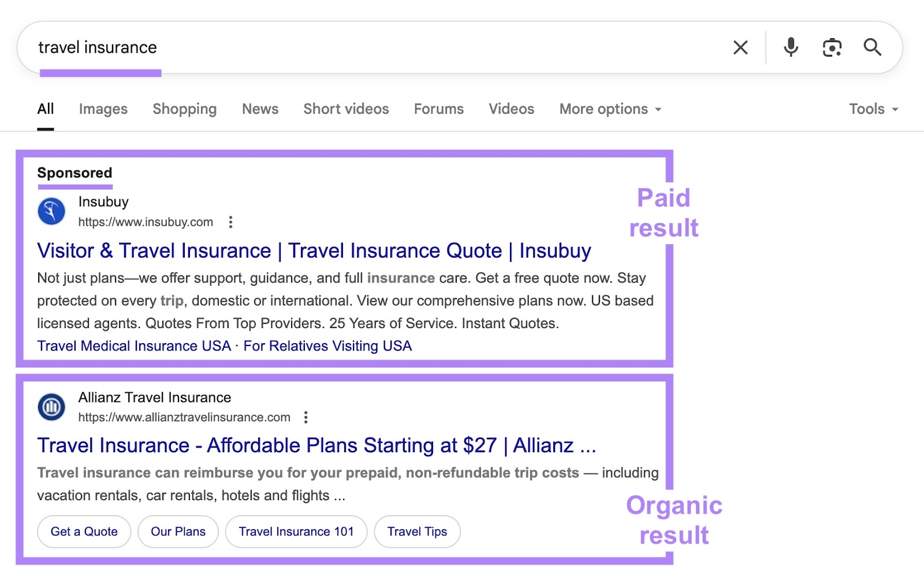Viewport: 924px width, 577px height.
Task: Click the Get a Quote chip
Action: [84, 531]
